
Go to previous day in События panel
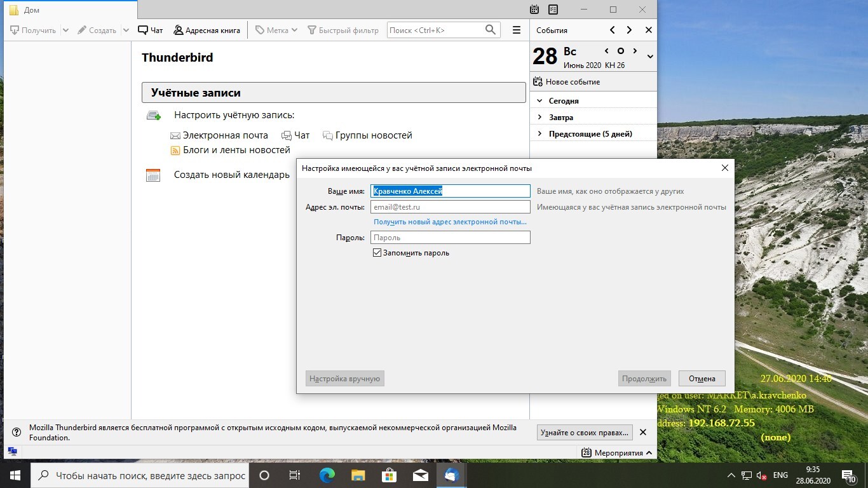(x=612, y=30)
